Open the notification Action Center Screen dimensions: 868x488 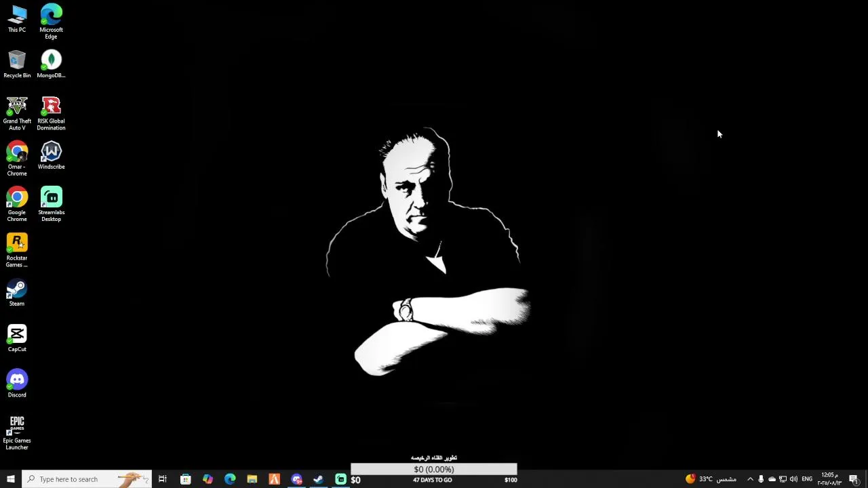click(x=854, y=479)
